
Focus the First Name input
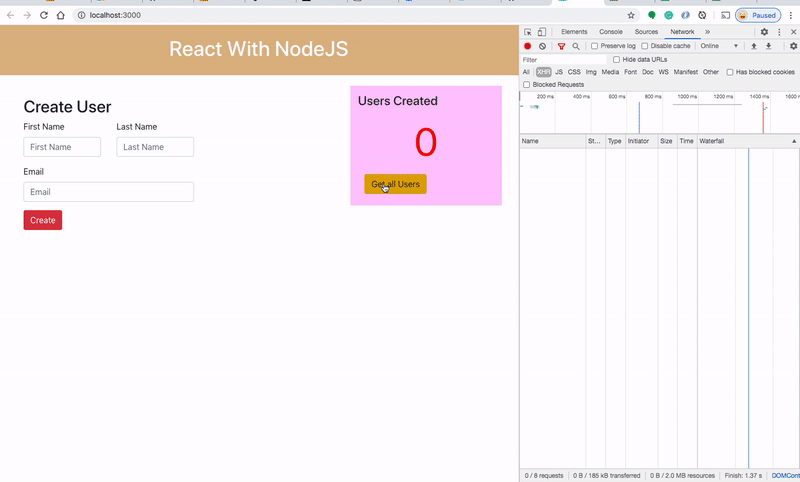click(62, 147)
